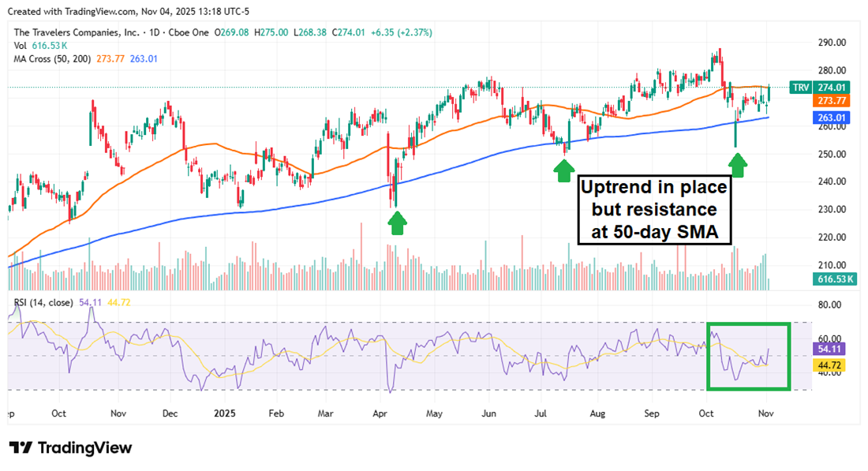This screenshot has width=868, height=471.
Task: Select the 274.01 current price label
Action: click(832, 88)
